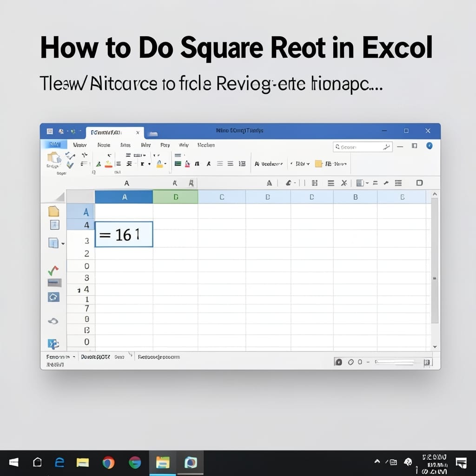
Task: Show hidden system tray icons with the chevron
Action: tap(377, 462)
